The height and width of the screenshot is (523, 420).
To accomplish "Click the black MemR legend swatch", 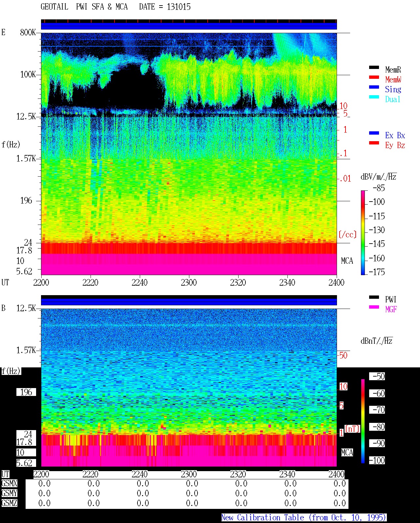I will 374,67.
